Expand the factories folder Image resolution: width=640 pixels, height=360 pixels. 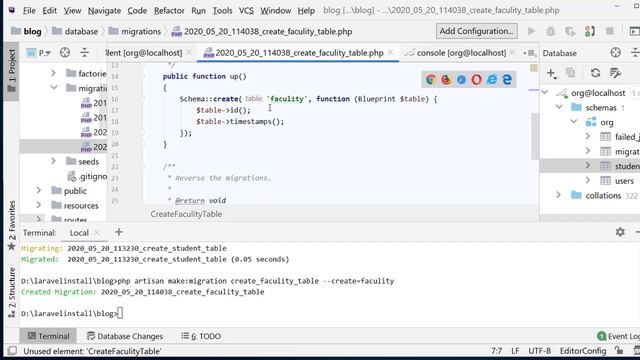pyautogui.click(x=53, y=73)
